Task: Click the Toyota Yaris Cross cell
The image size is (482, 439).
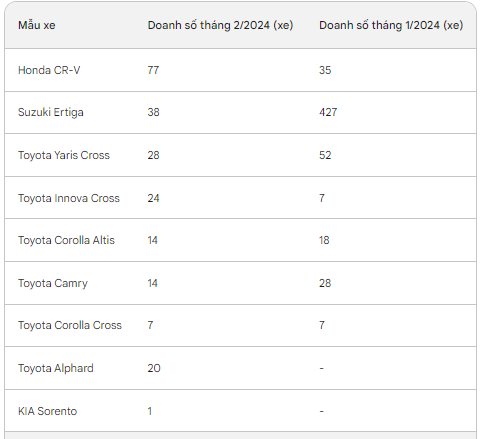Action: [64, 155]
